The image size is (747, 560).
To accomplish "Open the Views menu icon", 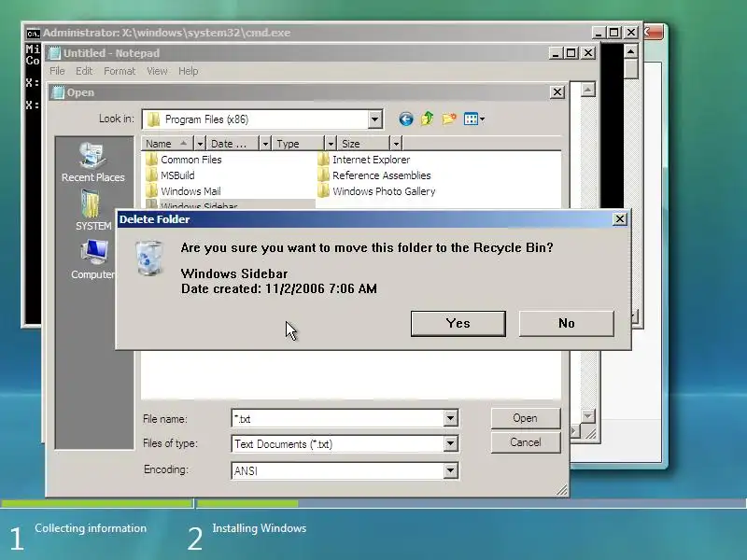I will 473,119.
